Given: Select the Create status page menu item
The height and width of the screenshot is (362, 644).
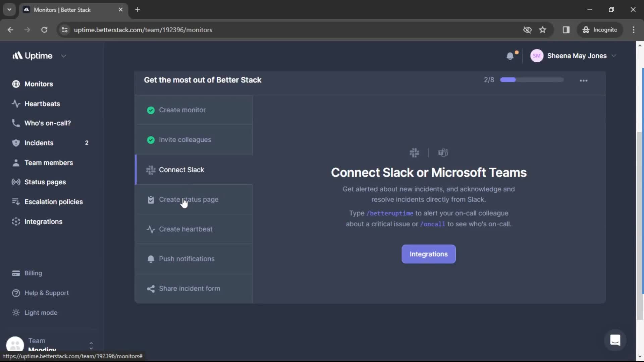Looking at the screenshot, I should coord(189,199).
